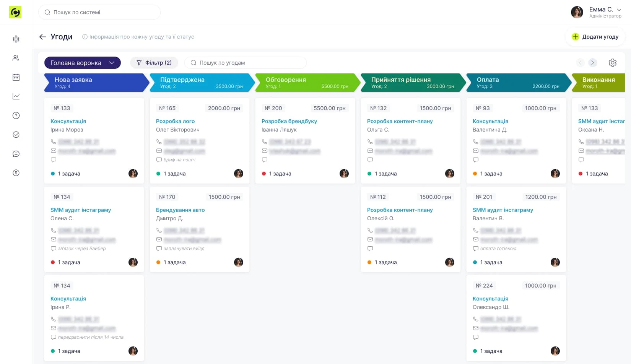Open analytics chart icon in sidebar
The height and width of the screenshot is (364, 631).
pyautogui.click(x=16, y=96)
